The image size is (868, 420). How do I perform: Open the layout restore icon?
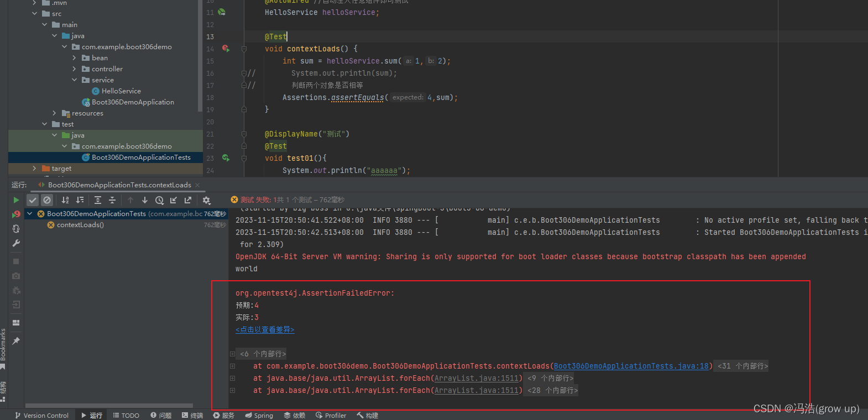(16, 323)
